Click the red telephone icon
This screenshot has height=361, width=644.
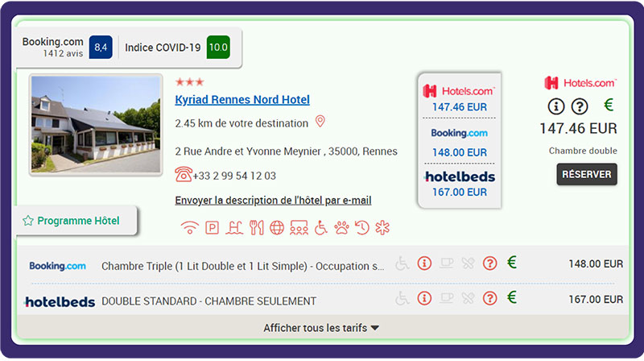pos(184,174)
